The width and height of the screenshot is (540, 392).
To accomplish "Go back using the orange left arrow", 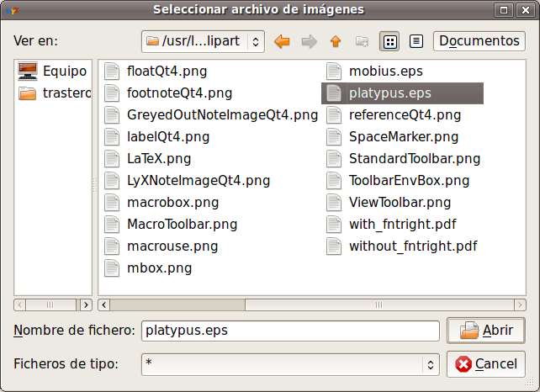I will click(x=282, y=41).
